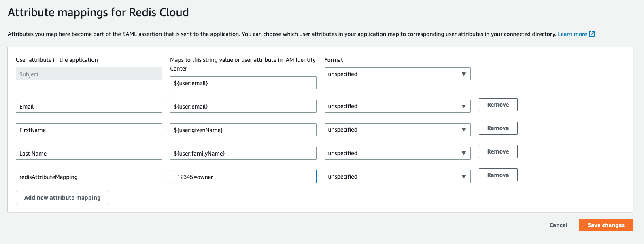This screenshot has width=644, height=244.
Task: Click Add new attribute mapping button
Action: [x=62, y=198]
